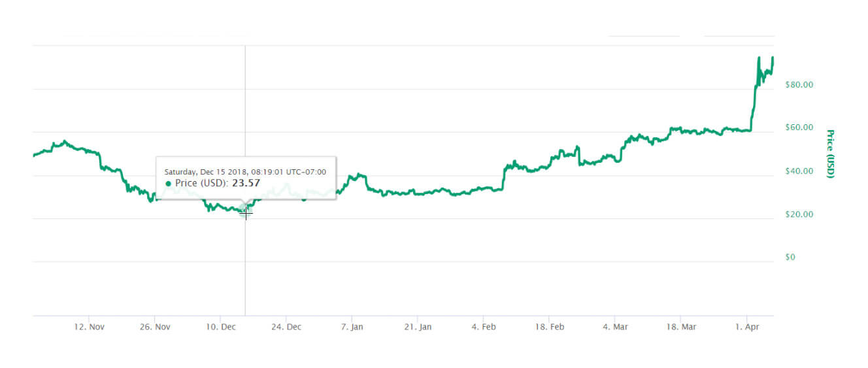Click the green series dot in tooltip
This screenshot has width=868, height=368.
[x=169, y=184]
